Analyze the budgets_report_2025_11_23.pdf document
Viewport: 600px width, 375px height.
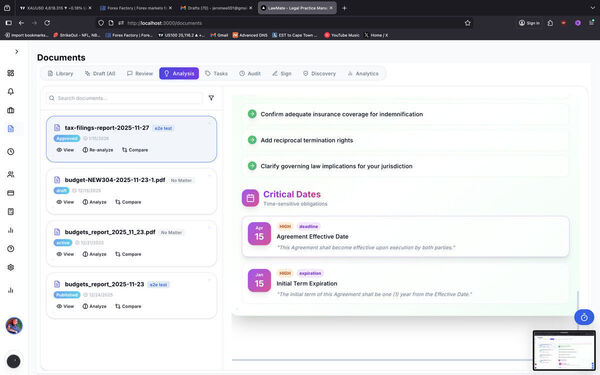95,254
